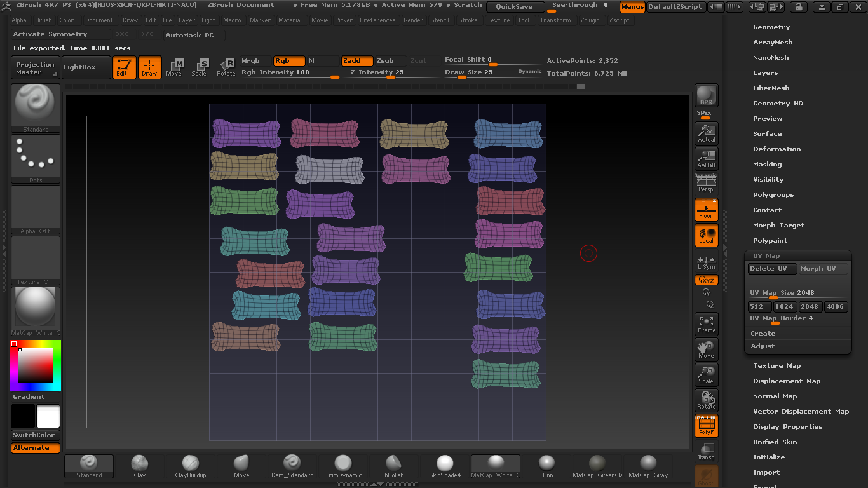
Task: Select the Actual size icon
Action: 706,133
